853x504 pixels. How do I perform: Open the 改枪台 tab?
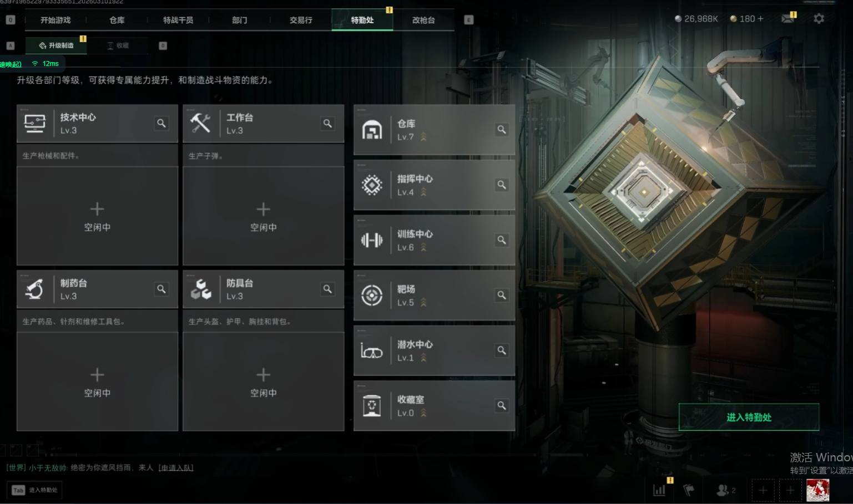[423, 20]
